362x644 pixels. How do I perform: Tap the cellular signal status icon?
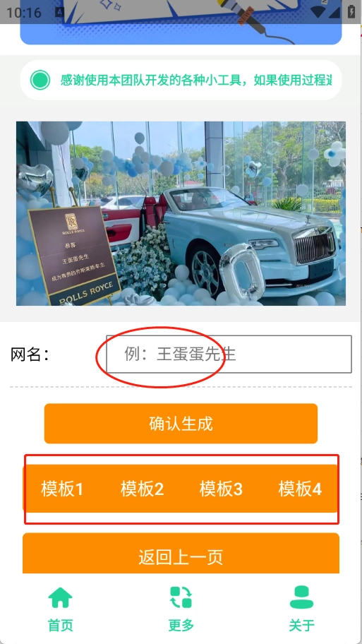[x=334, y=12]
